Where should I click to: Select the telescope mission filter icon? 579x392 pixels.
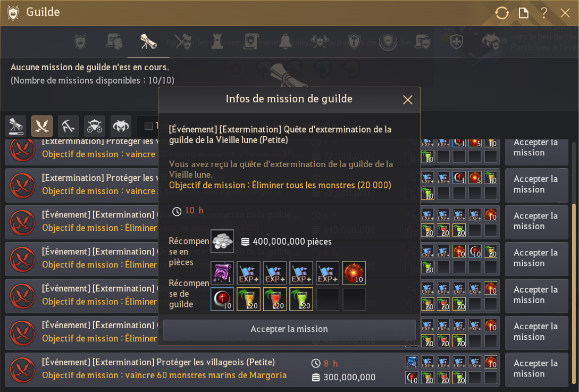click(16, 126)
